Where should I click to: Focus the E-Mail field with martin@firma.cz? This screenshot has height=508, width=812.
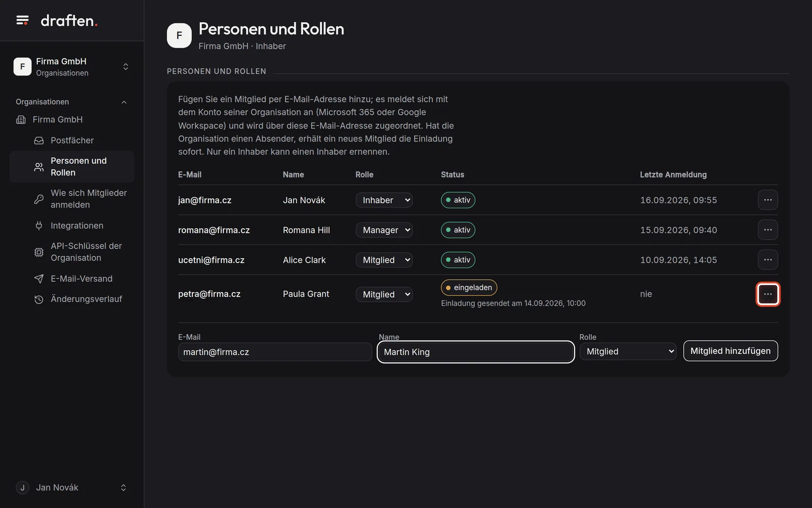click(x=275, y=352)
